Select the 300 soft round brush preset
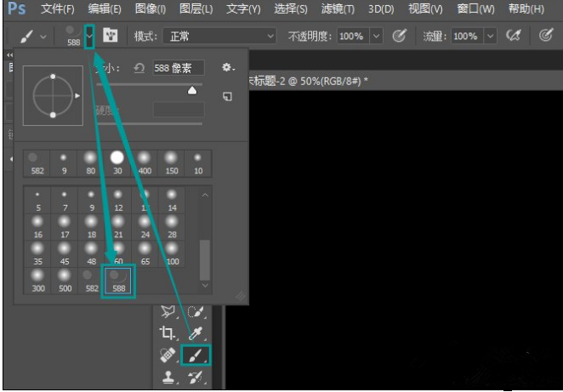The image size is (563, 392). 38,281
